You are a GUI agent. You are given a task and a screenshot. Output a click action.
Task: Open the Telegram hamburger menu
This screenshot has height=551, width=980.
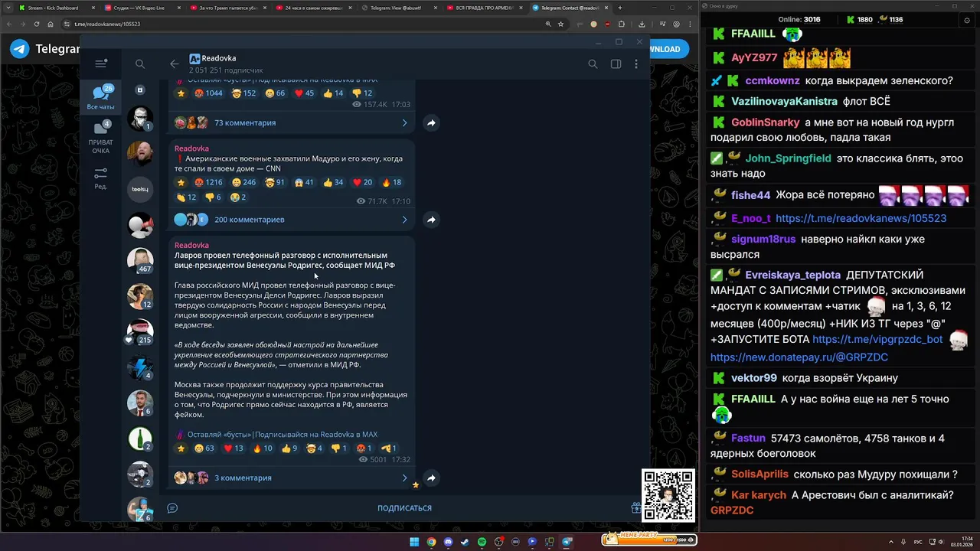pyautogui.click(x=101, y=64)
